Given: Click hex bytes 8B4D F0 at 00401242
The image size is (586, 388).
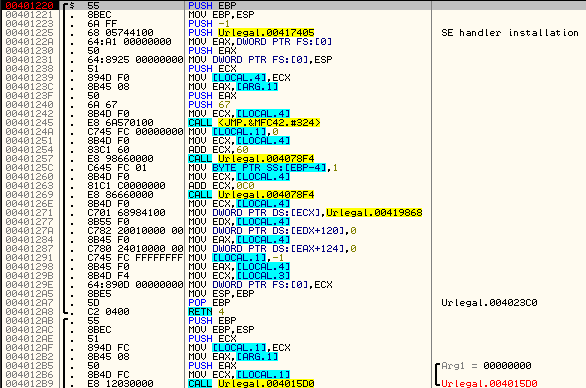Looking at the screenshot, I should coord(108,113).
